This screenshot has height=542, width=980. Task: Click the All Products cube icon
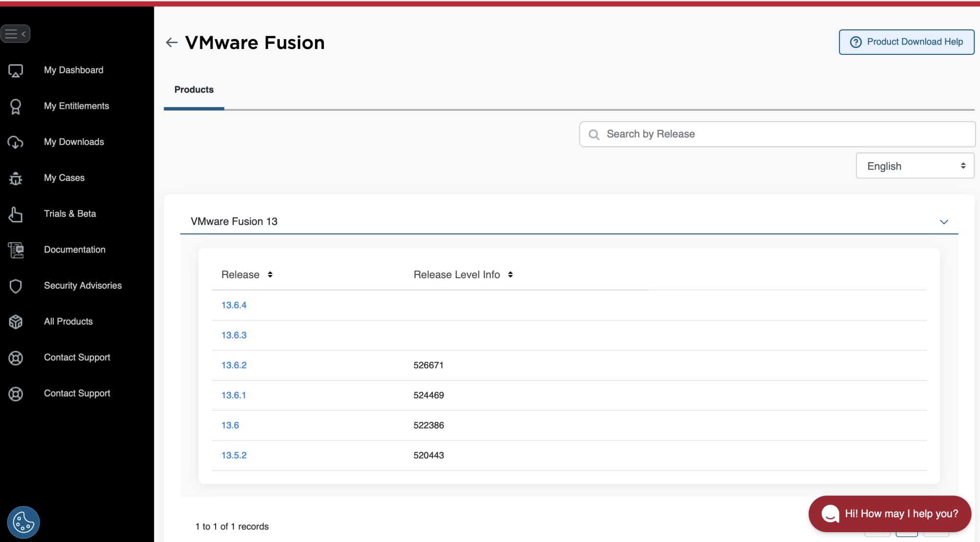tap(16, 322)
